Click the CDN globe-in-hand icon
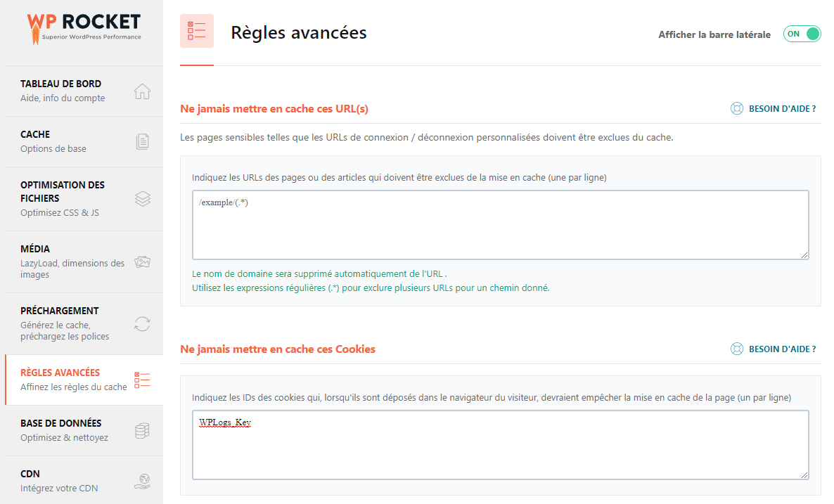 click(142, 481)
